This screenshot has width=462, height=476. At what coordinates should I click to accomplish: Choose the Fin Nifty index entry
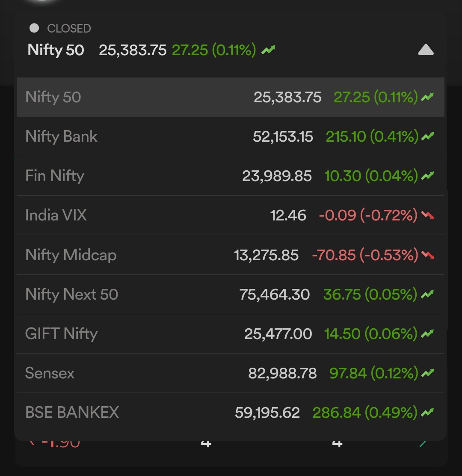[231, 176]
